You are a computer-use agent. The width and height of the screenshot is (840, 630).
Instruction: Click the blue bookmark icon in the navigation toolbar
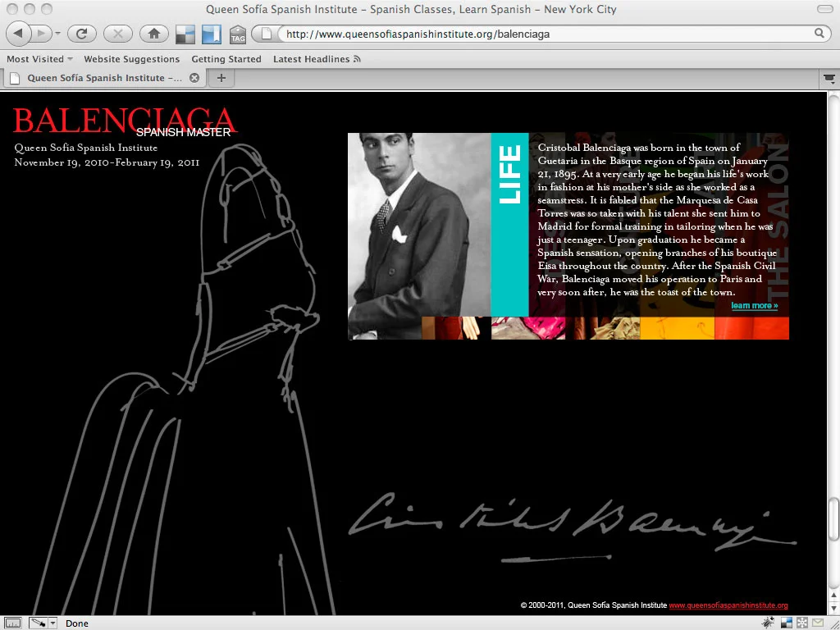coord(212,34)
